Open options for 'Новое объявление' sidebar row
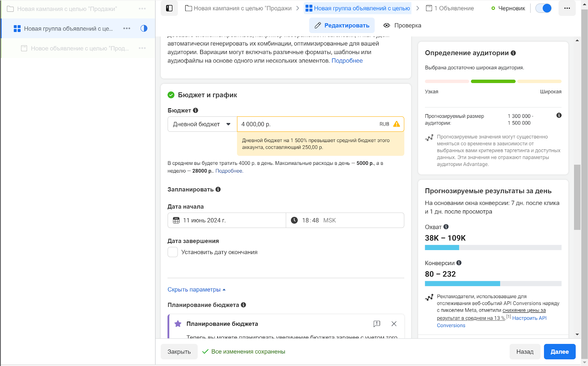Viewport: 588px width, 366px height. point(142,48)
